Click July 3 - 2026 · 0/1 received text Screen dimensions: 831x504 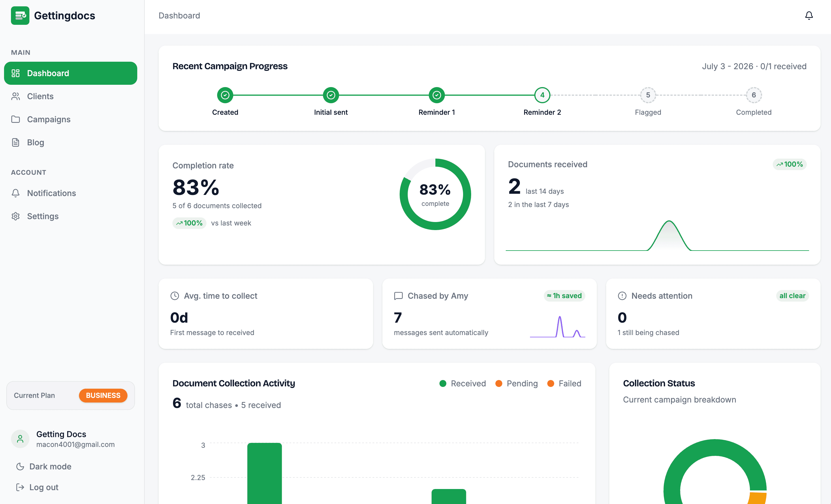pyautogui.click(x=754, y=66)
